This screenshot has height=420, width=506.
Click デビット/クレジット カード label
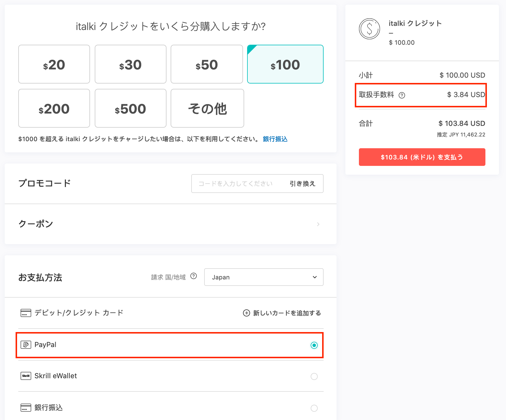point(79,313)
